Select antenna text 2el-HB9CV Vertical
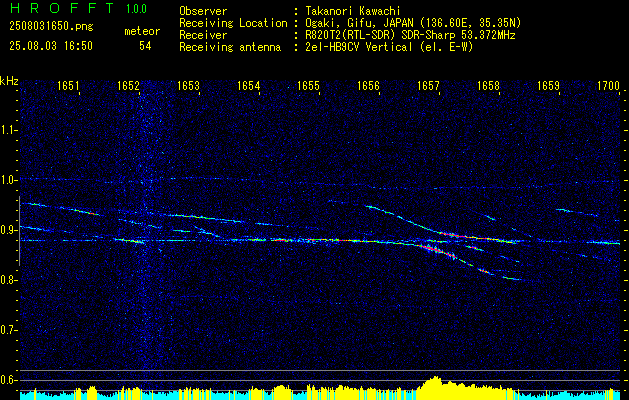The width and height of the screenshot is (629, 400). tap(359, 47)
